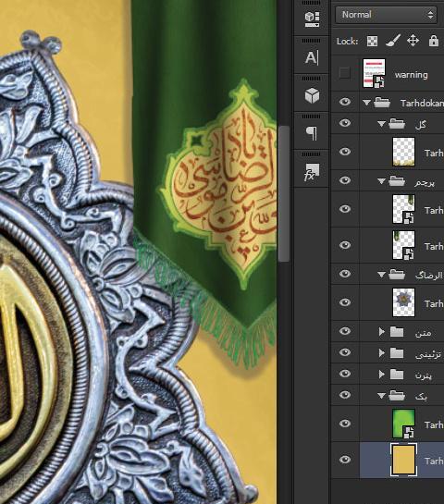Select the Tarhdokan group name
This screenshot has width=444, height=504.
point(422,104)
